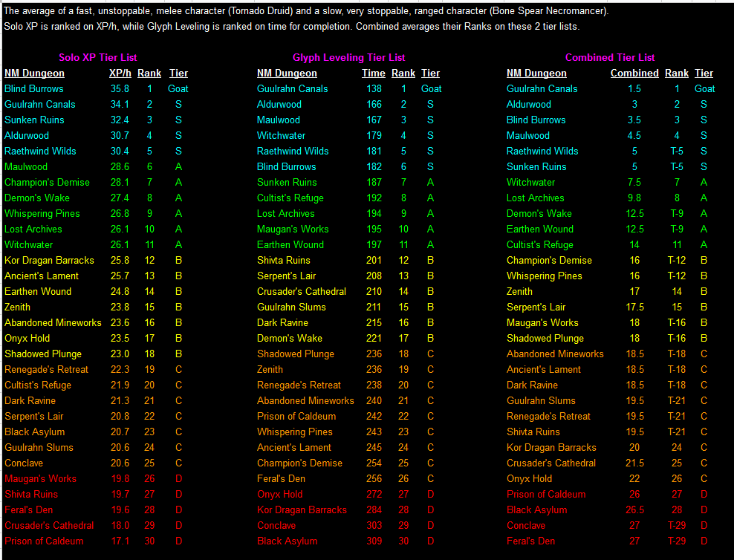Click Goat tier in Glyph Leveling list
This screenshot has width=734, height=560.
431,88
